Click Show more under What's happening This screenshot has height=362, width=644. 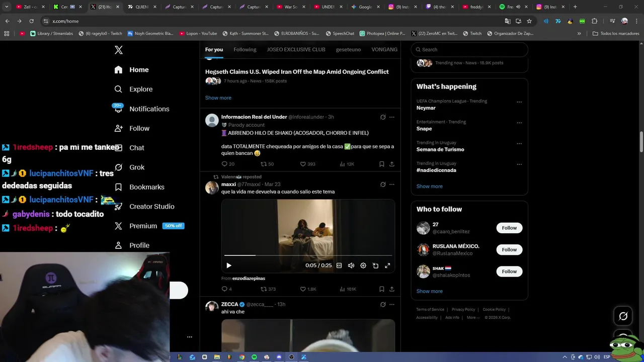(430, 186)
